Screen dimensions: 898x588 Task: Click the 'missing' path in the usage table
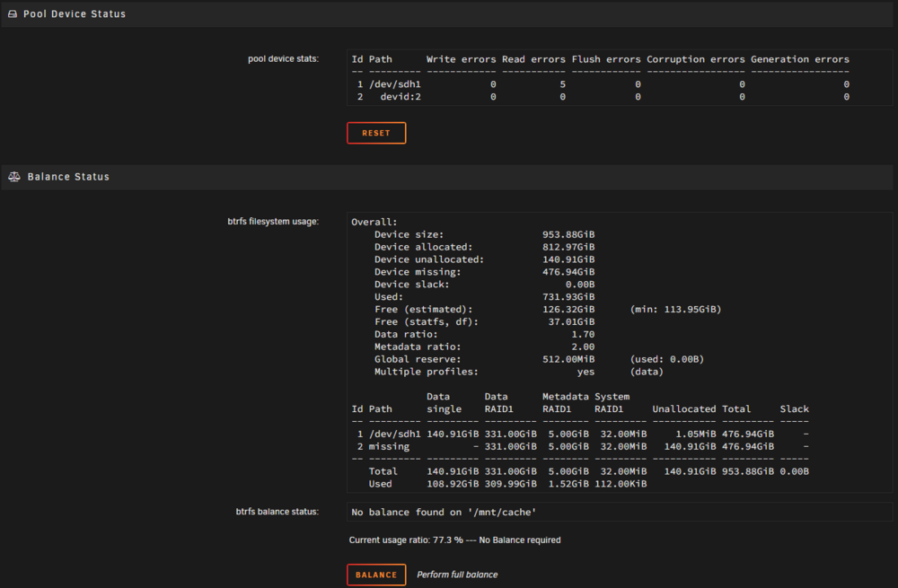(x=389, y=446)
